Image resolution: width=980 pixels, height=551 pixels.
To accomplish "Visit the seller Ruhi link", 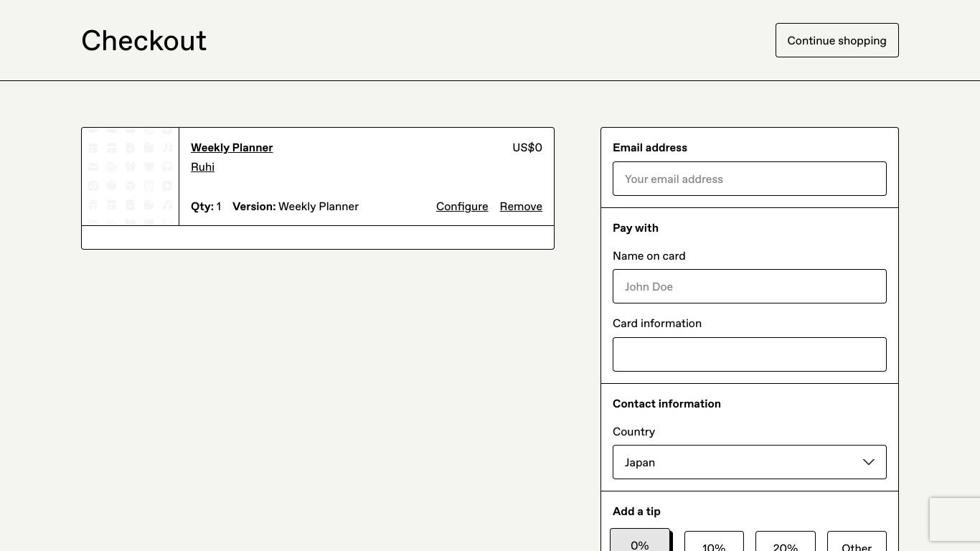I will (x=202, y=167).
